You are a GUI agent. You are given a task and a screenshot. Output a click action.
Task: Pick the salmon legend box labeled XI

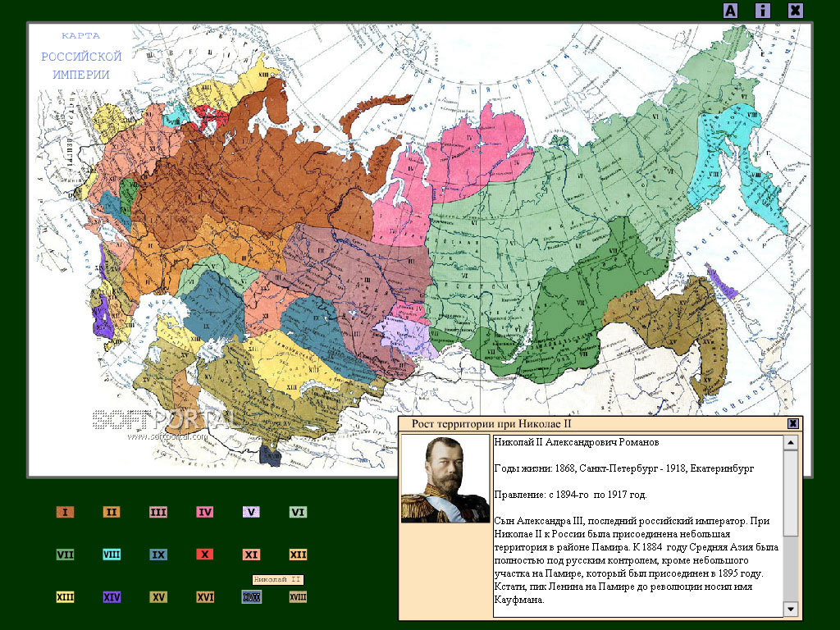point(252,555)
